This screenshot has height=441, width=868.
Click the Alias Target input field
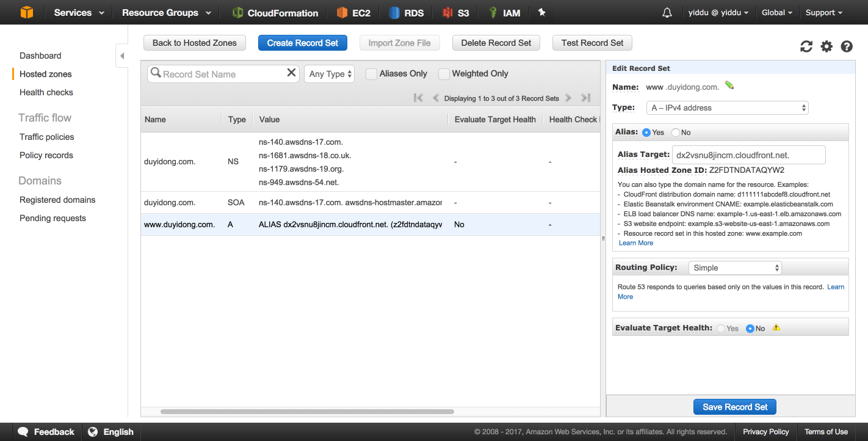click(x=749, y=155)
